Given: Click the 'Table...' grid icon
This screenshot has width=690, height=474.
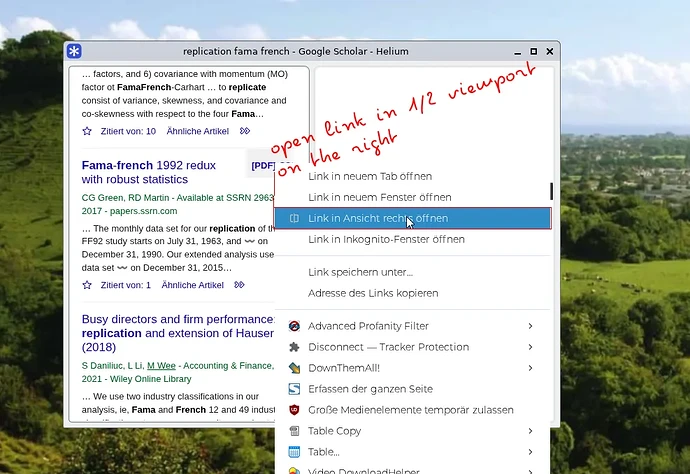Looking at the screenshot, I should (x=294, y=452).
